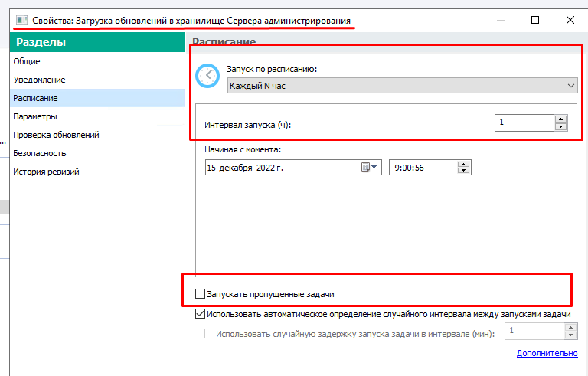The image size is (588, 376).
Task: Expand the Запуск по расписанию dropdown
Action: pos(403,86)
